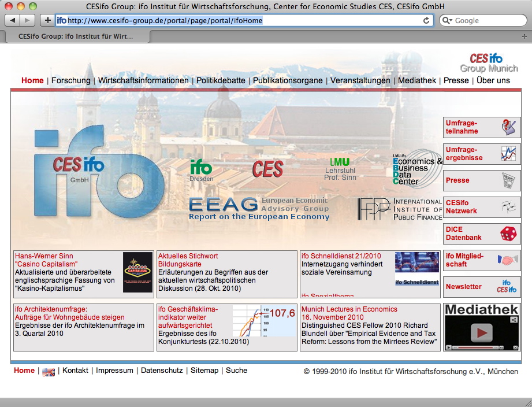Click "Internetzugang verhindert soziale Vereinsamung" text
The image size is (532, 407).
342,268
